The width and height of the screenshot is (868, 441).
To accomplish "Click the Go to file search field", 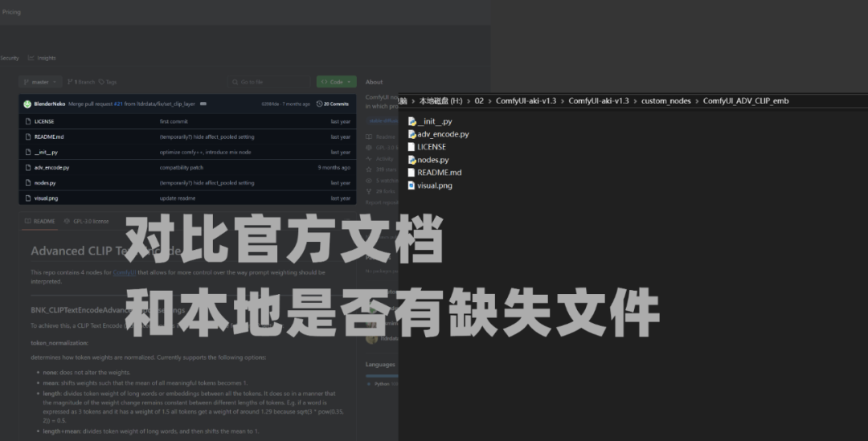I will [268, 82].
